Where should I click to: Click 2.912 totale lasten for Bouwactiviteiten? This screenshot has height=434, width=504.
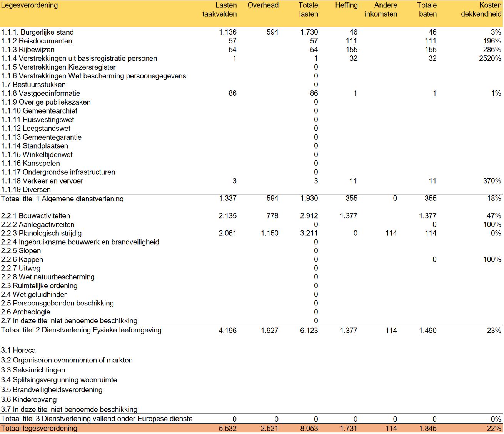click(309, 216)
